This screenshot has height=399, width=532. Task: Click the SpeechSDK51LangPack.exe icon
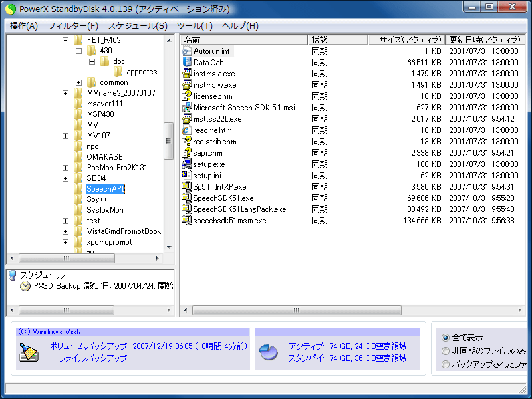[186, 209]
